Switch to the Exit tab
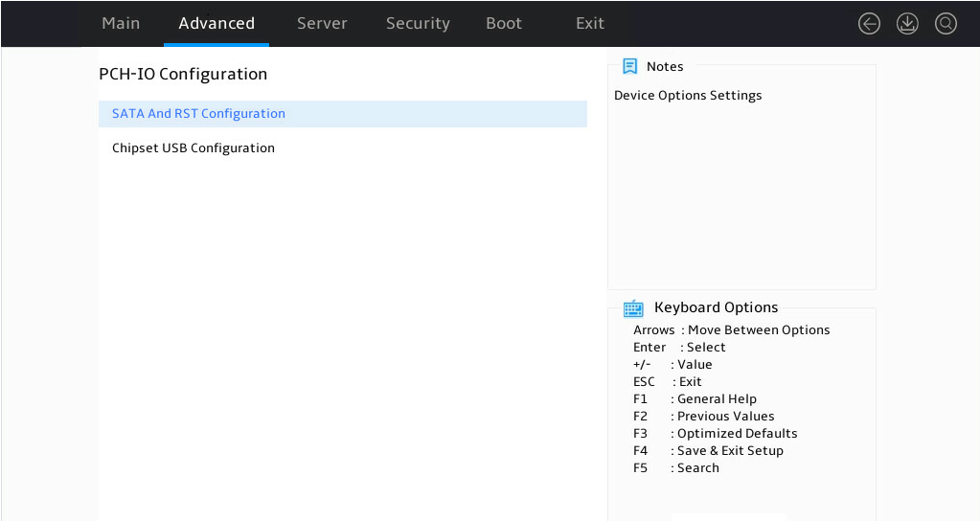The width and height of the screenshot is (980, 521). (x=590, y=23)
